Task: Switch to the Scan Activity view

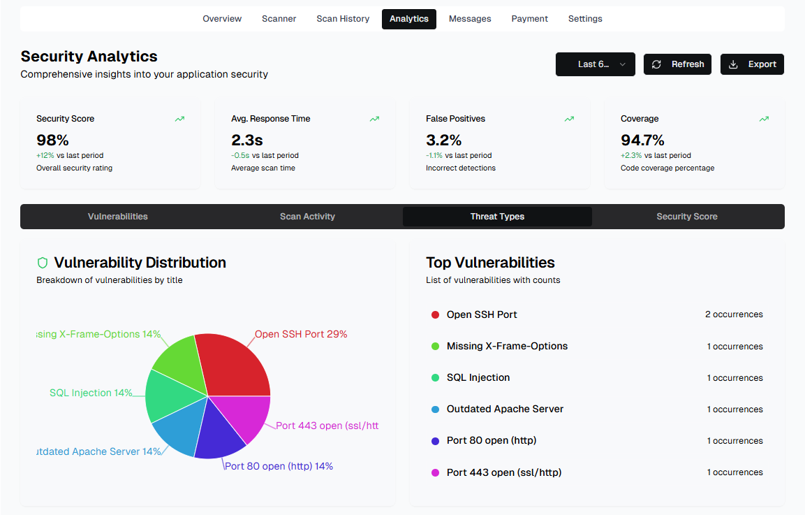Action: [307, 217]
